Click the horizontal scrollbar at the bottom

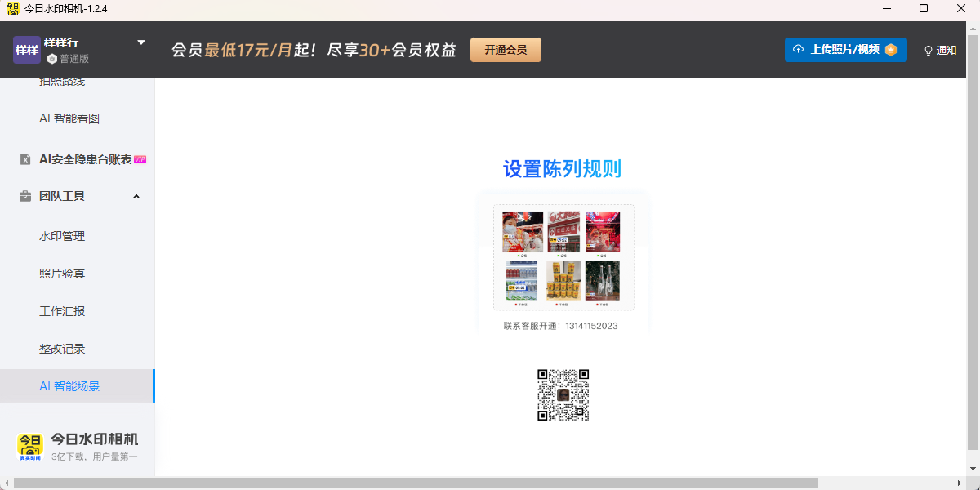(x=416, y=483)
